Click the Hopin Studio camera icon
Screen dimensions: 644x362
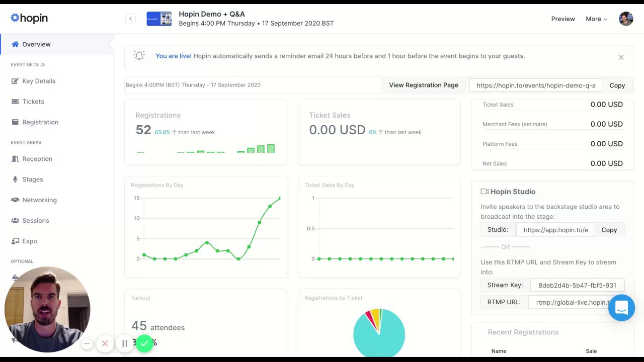coord(485,192)
